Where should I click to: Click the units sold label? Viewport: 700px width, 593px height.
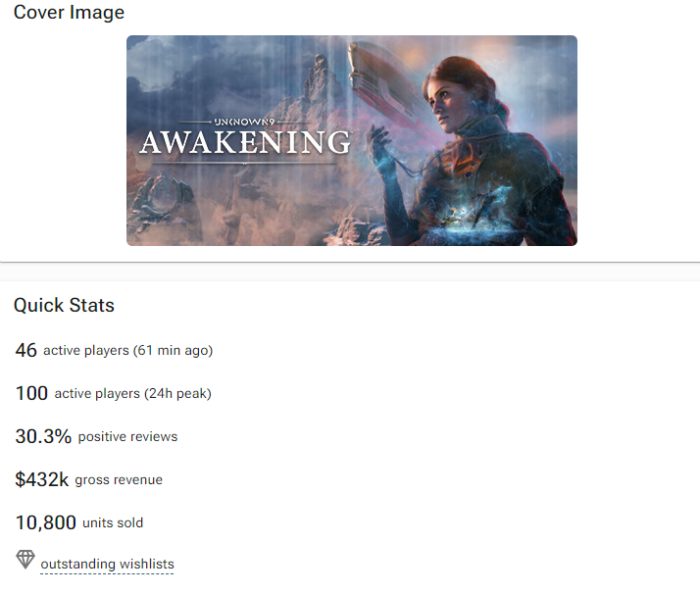113,523
